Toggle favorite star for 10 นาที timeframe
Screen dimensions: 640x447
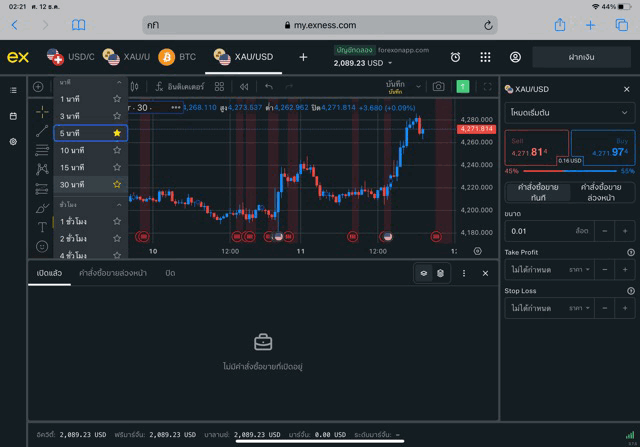(x=117, y=150)
